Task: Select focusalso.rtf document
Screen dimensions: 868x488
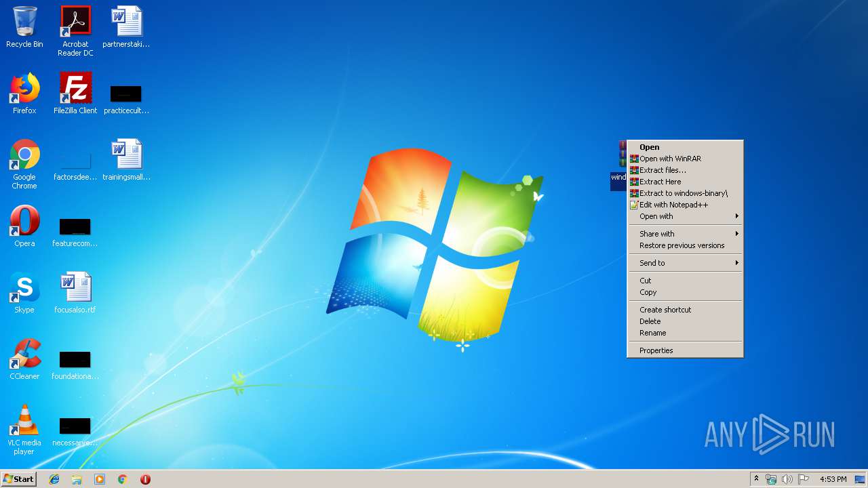Action: coord(75,293)
